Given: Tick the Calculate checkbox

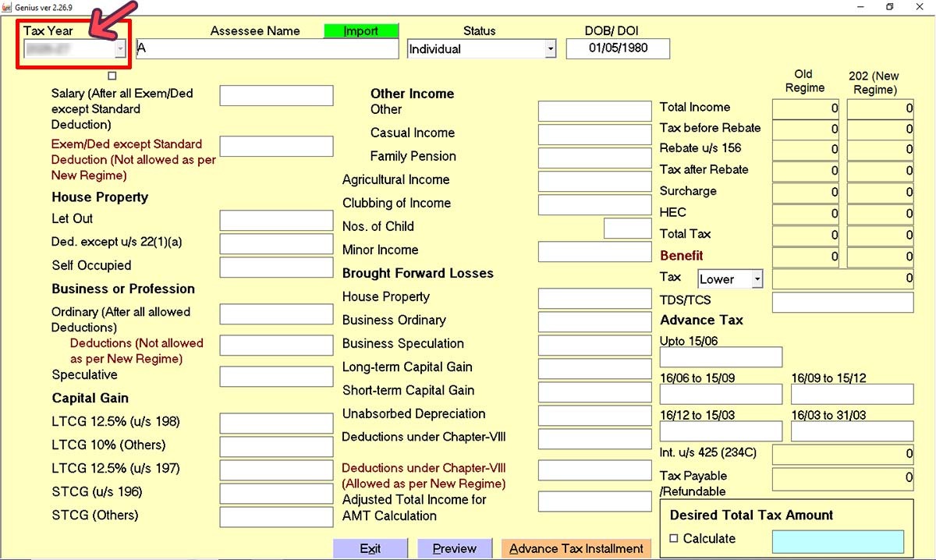Looking at the screenshot, I should click(x=675, y=538).
